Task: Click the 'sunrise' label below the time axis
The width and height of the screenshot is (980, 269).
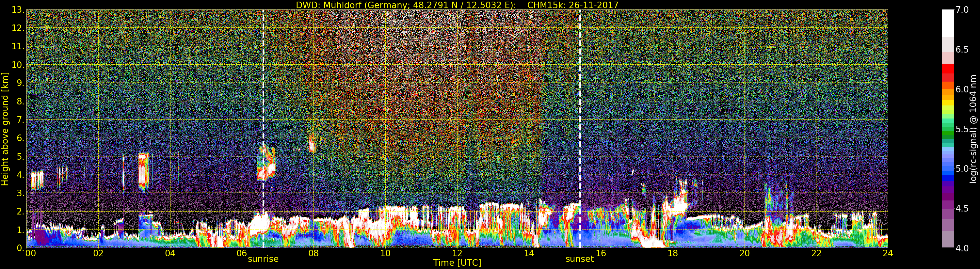Action: [263, 259]
